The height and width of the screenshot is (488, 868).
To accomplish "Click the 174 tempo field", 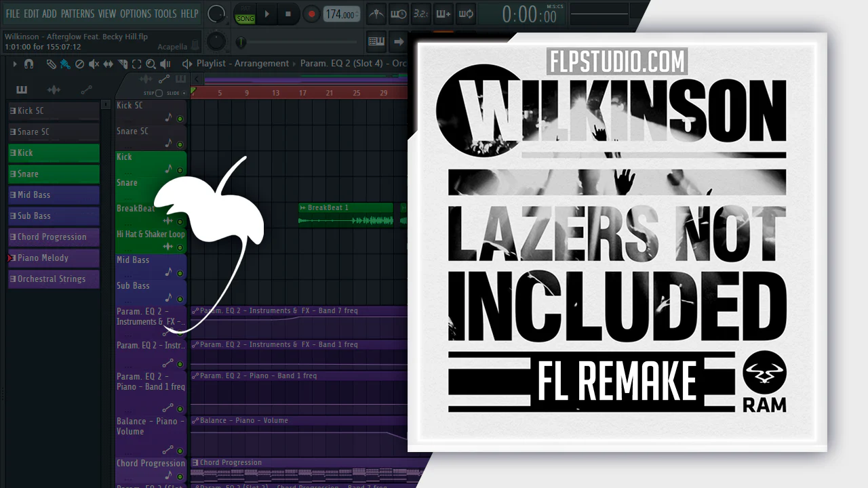I will click(341, 14).
